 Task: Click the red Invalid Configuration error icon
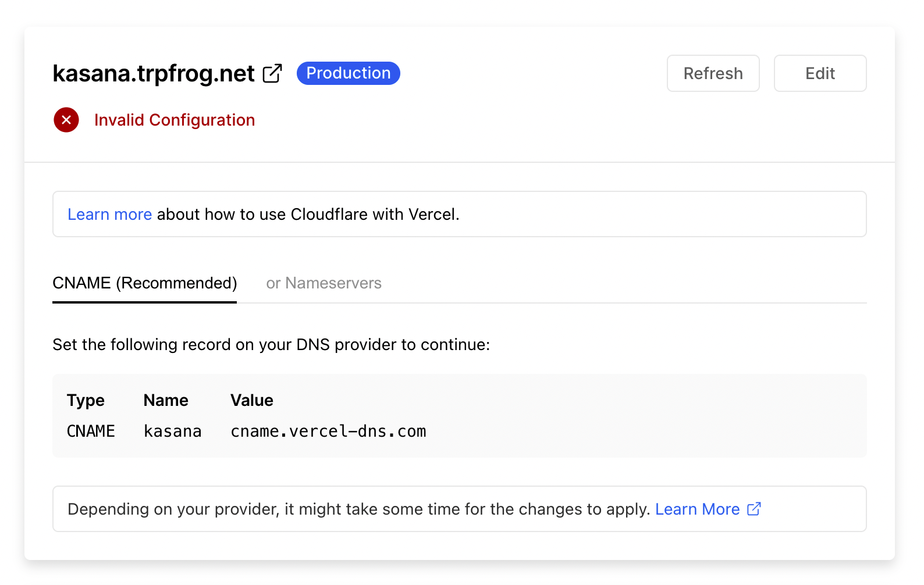click(x=66, y=120)
